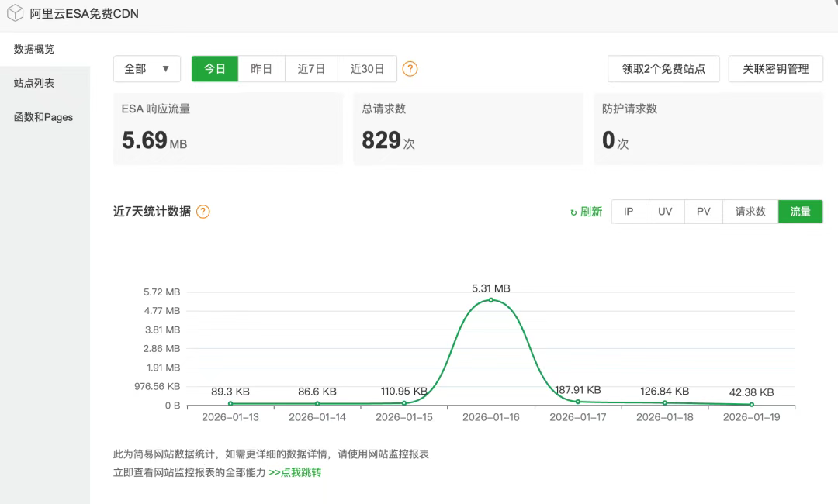Switch the chart to PV
Image resolution: width=838 pixels, height=504 pixels.
tap(703, 212)
